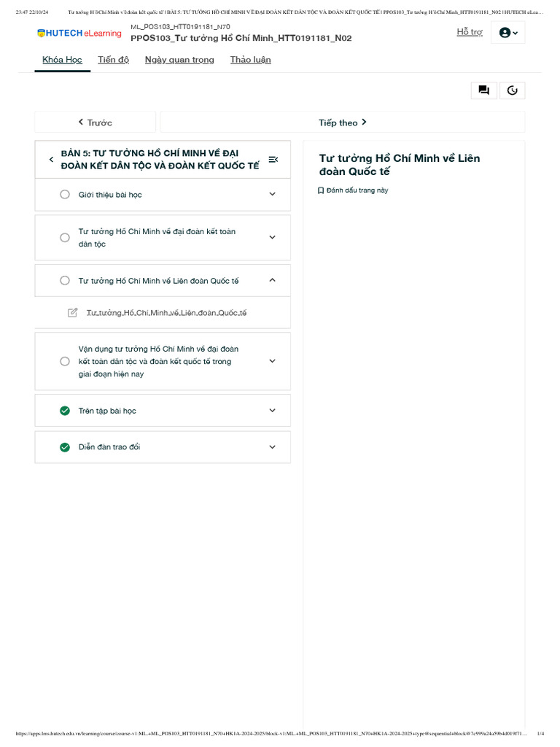
Task: Open the Thảo luận tab
Action: pos(250,60)
